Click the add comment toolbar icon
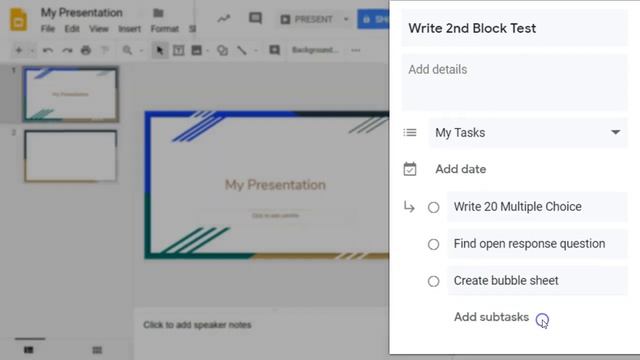This screenshot has height=360, width=640. click(x=275, y=50)
